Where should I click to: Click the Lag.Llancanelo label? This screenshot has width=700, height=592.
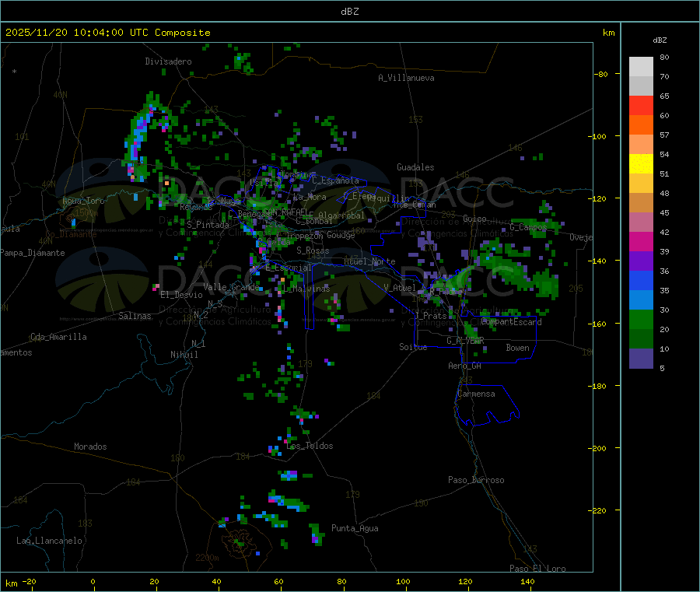click(49, 541)
